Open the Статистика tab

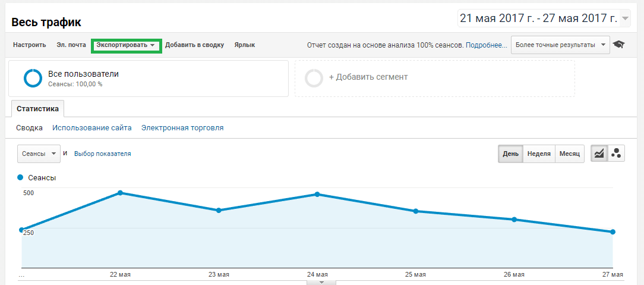[38, 109]
